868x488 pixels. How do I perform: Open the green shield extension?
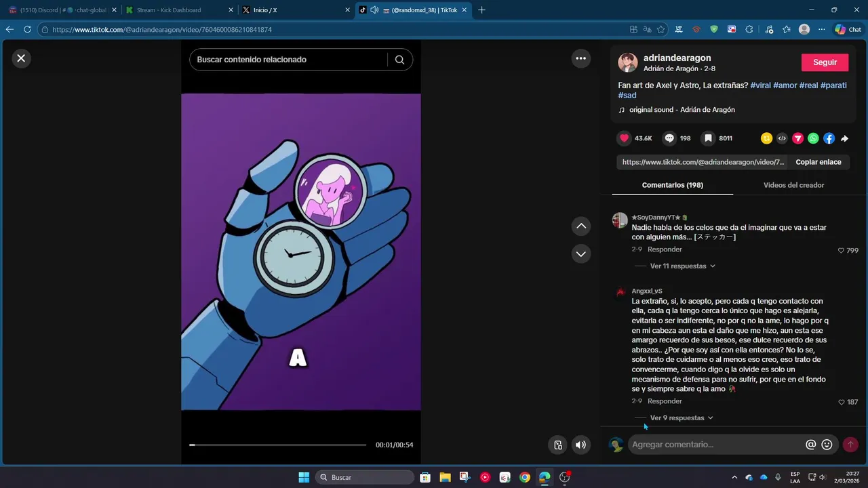pyautogui.click(x=714, y=30)
